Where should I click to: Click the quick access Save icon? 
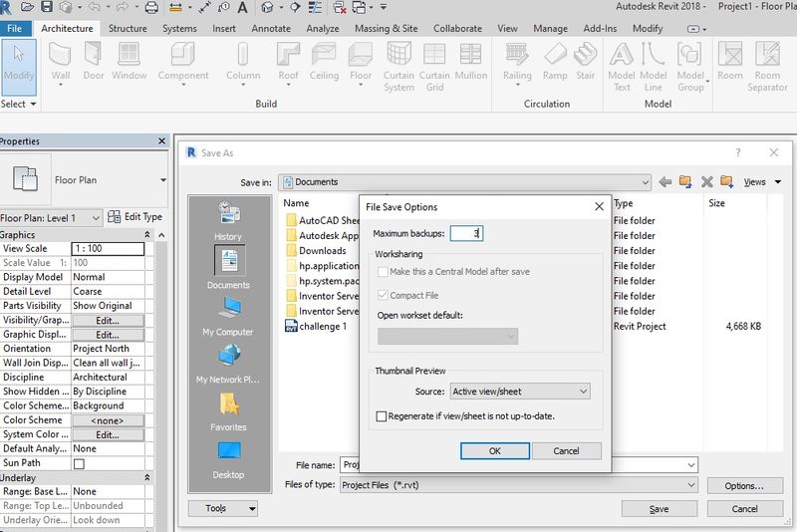47,7
